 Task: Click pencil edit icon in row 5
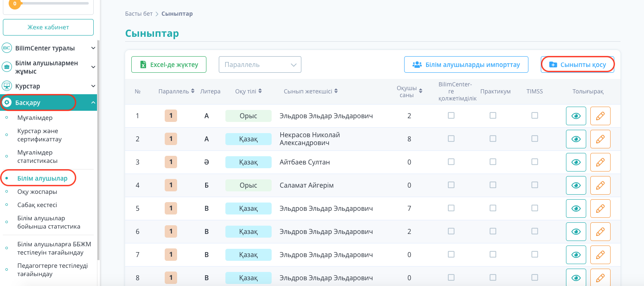click(600, 208)
